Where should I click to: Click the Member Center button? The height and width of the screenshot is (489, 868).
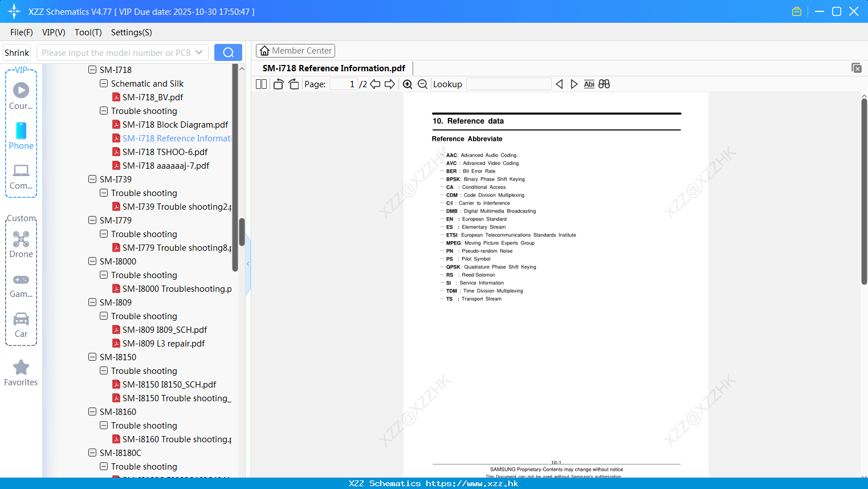[x=295, y=51]
